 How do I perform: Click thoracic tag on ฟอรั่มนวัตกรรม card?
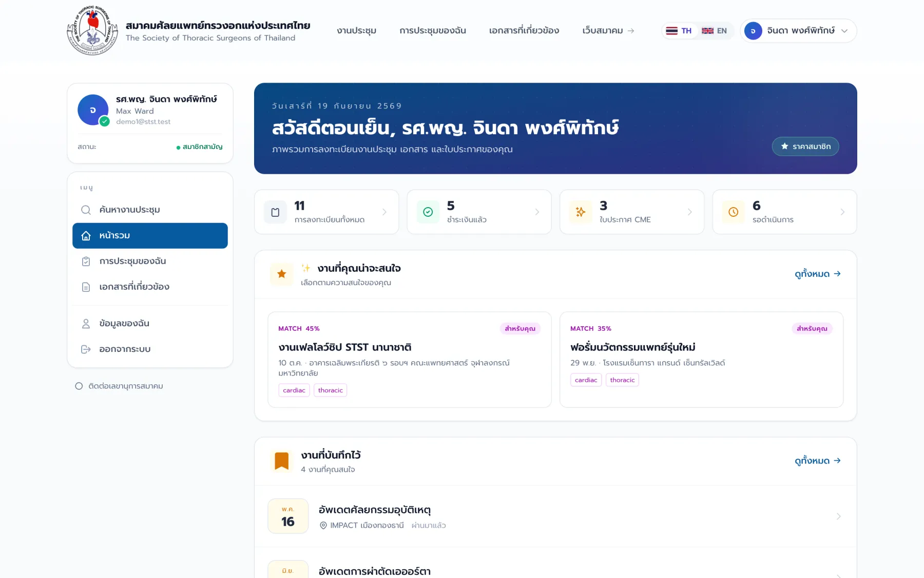coord(623,380)
